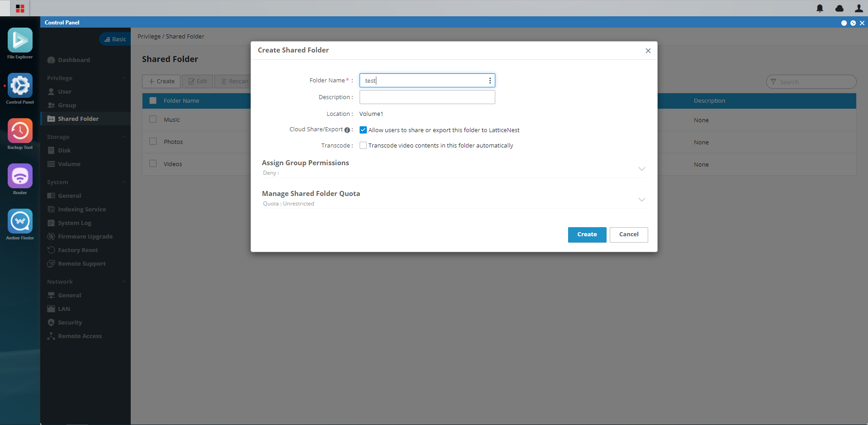Collapse the Privilege sidebar group
The image size is (868, 425).
click(123, 78)
